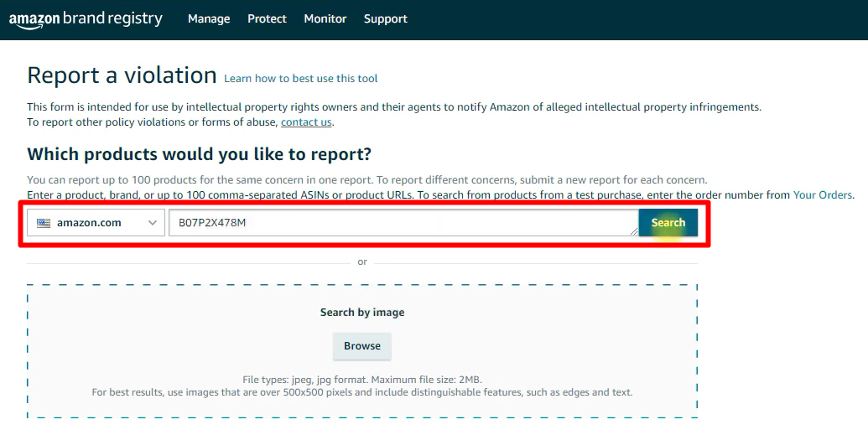868x435 pixels.
Task: Open the Monitor menu
Action: point(325,18)
